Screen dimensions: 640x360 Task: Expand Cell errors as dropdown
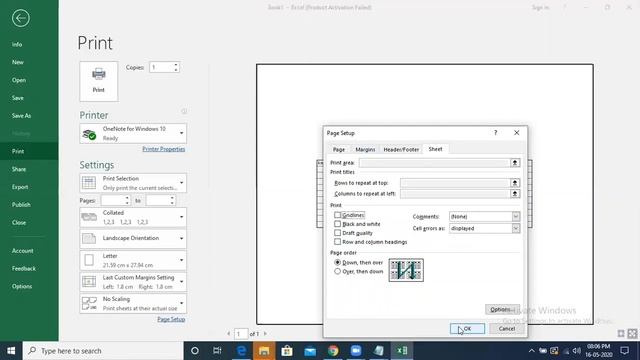click(x=516, y=229)
